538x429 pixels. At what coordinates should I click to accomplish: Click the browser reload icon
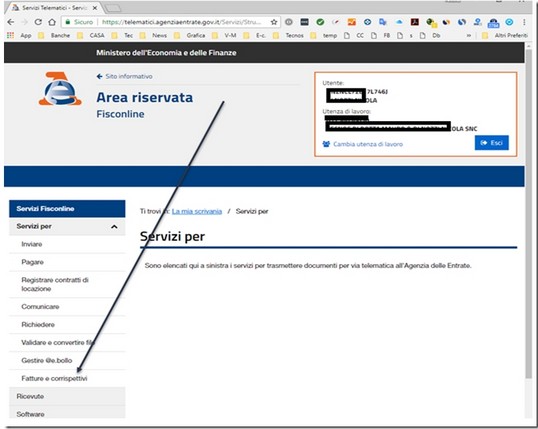click(x=38, y=22)
